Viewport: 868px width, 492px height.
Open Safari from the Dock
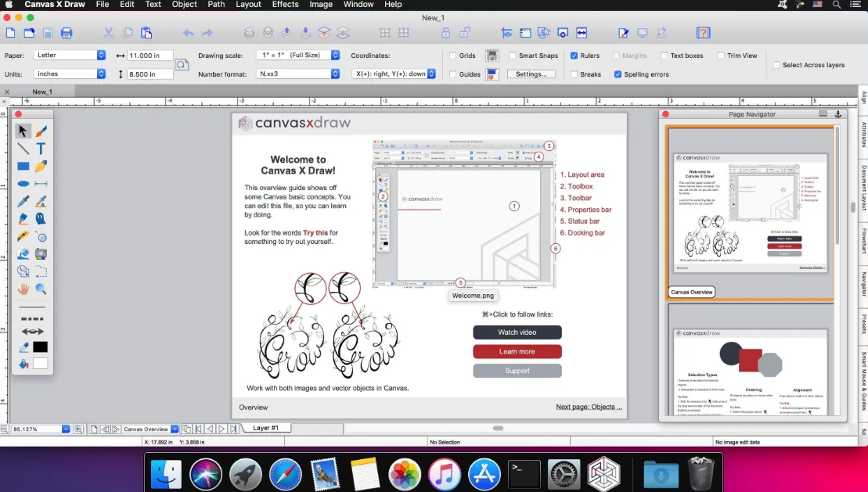(285, 474)
